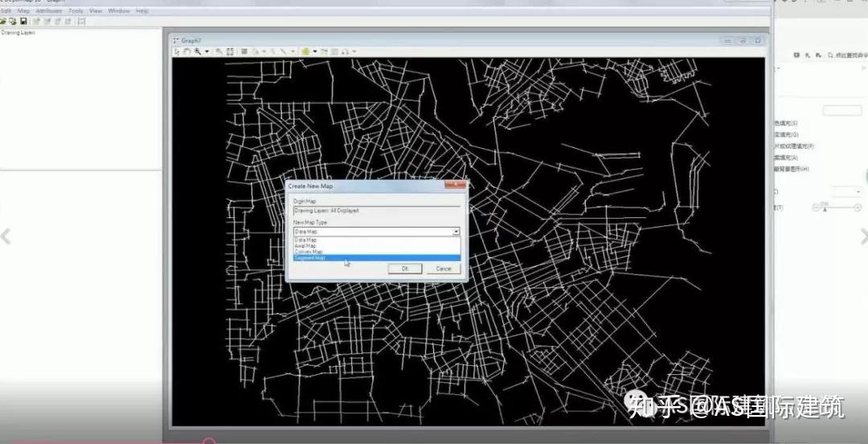
Task: Select the arrow Select tool in Graph7
Action: coord(177,51)
